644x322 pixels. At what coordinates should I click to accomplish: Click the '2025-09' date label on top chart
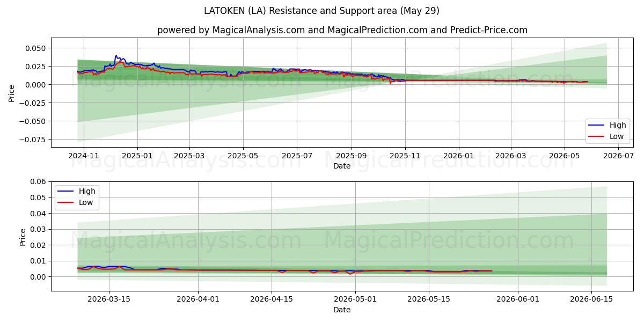[x=352, y=156]
